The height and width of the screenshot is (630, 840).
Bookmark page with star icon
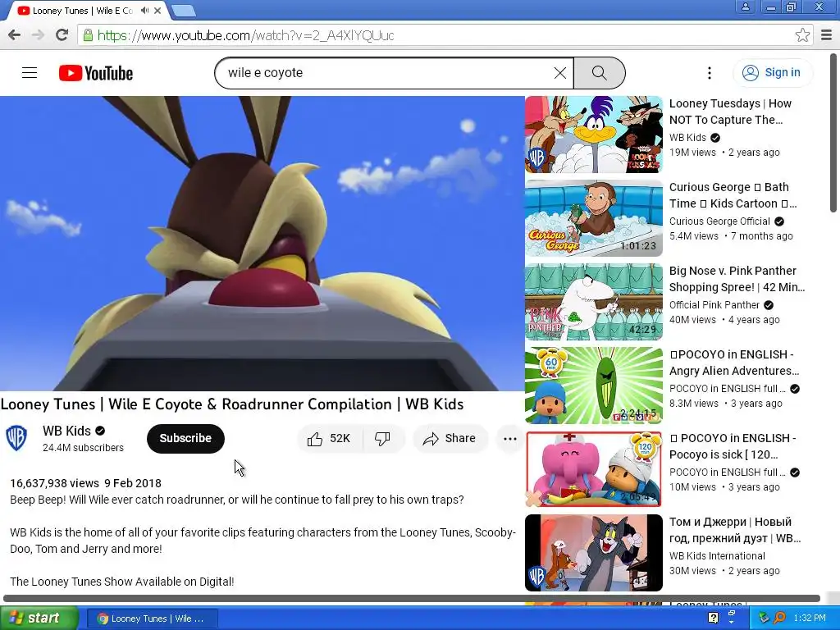pos(802,35)
